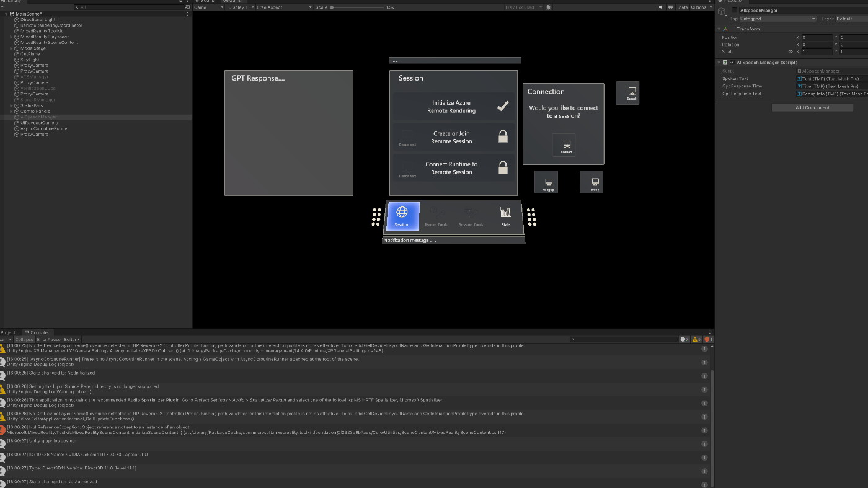The height and width of the screenshot is (488, 868).
Task: Click the GameObject cube icon in the Inspector
Action: (723, 12)
